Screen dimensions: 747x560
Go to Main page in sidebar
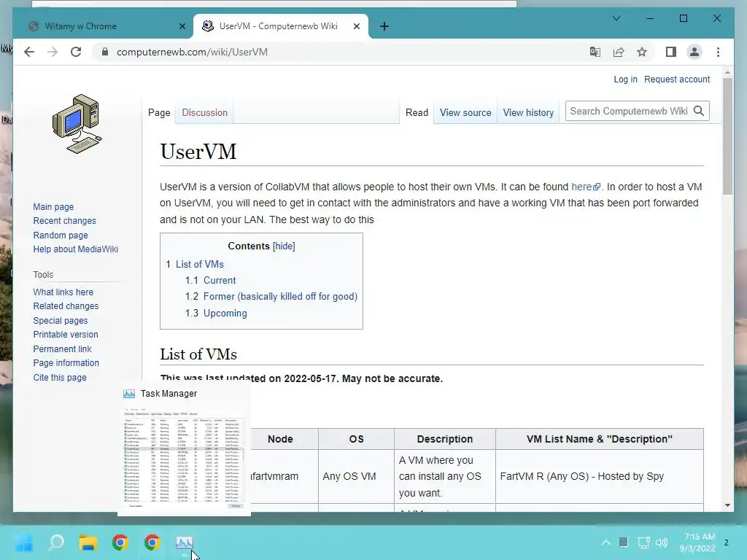pyautogui.click(x=53, y=206)
